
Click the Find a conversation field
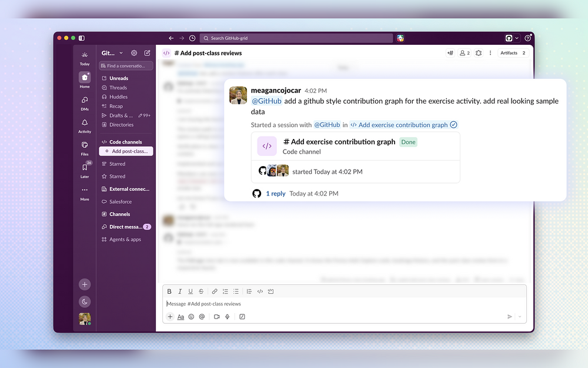(126, 66)
